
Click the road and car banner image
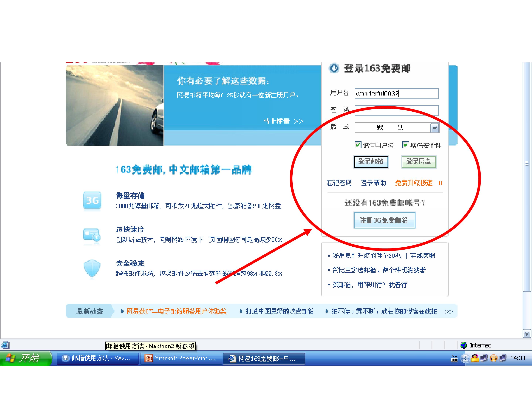pyautogui.click(x=115, y=105)
